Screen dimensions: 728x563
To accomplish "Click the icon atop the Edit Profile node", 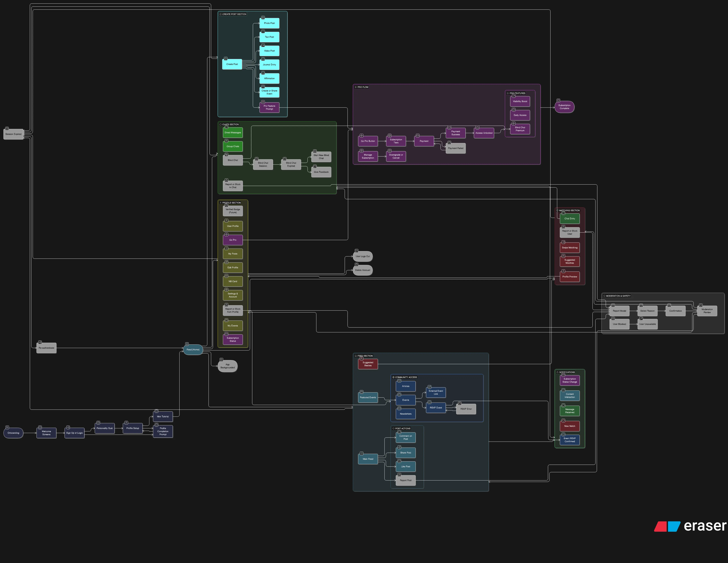I will (x=226, y=262).
